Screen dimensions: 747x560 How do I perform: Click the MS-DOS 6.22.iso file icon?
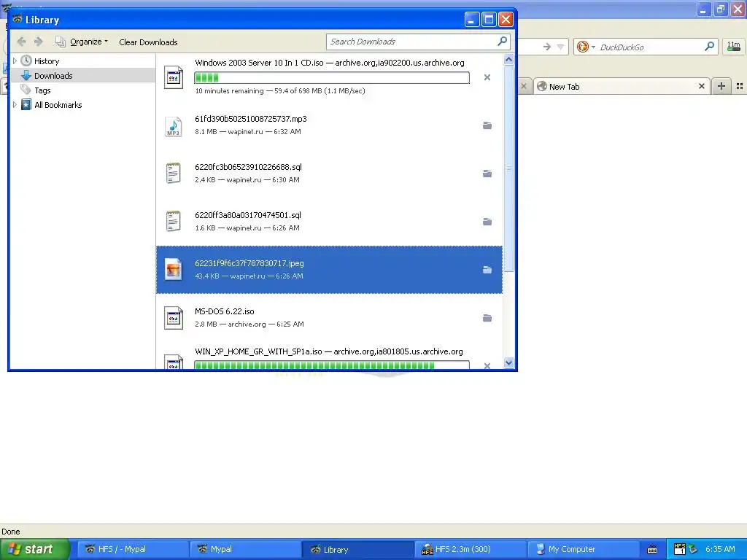(174, 318)
